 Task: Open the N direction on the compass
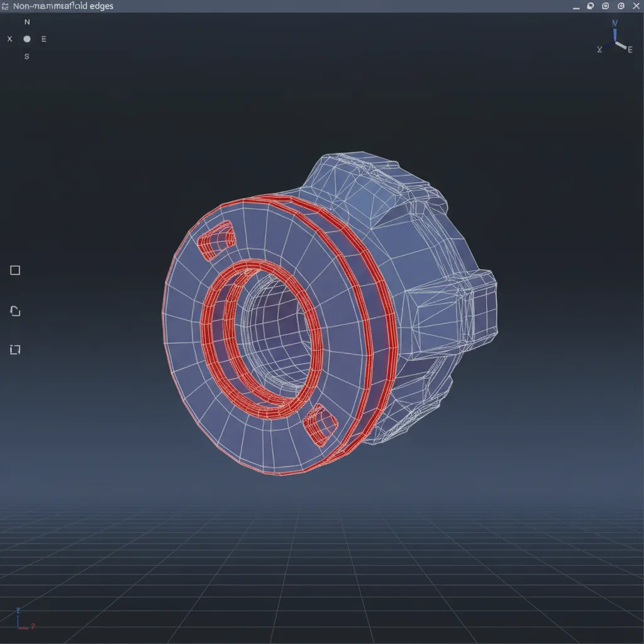click(x=27, y=21)
